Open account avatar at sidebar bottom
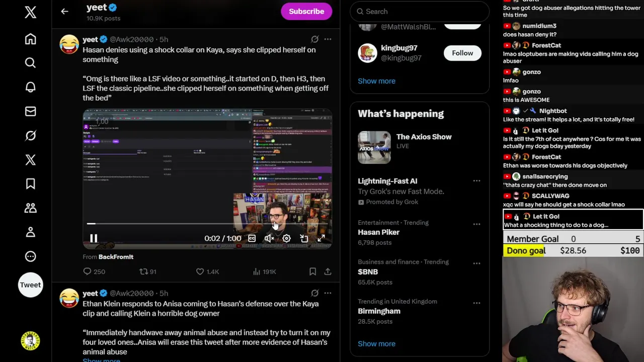 pos(30,341)
